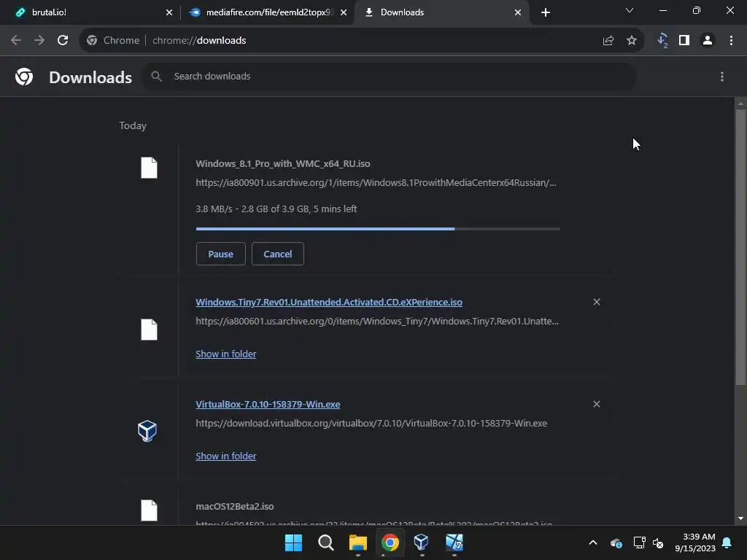Click the Windows 8.1 archive.org source URL
The image size is (747, 560).
pyautogui.click(x=376, y=182)
